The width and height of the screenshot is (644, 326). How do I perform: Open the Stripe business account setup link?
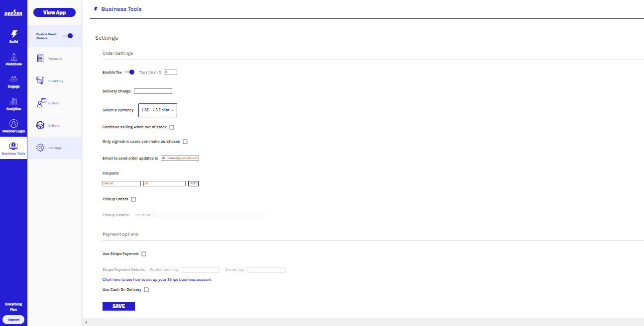click(157, 280)
